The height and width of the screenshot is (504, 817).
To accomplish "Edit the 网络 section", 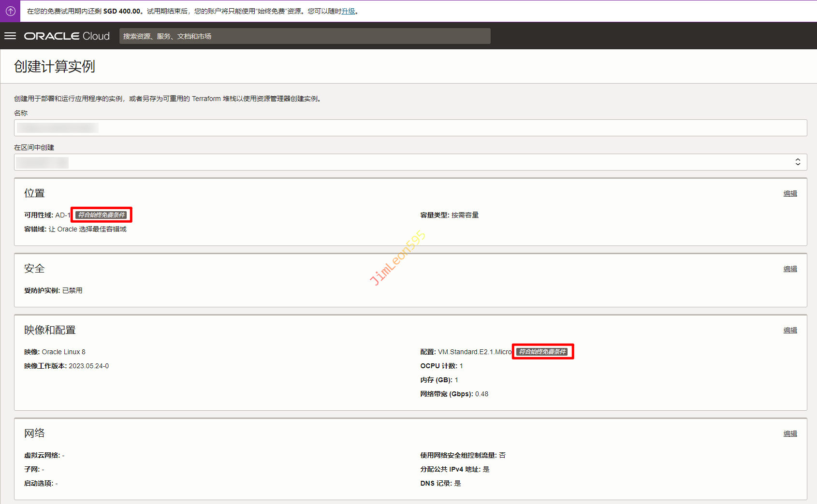I will tap(790, 433).
